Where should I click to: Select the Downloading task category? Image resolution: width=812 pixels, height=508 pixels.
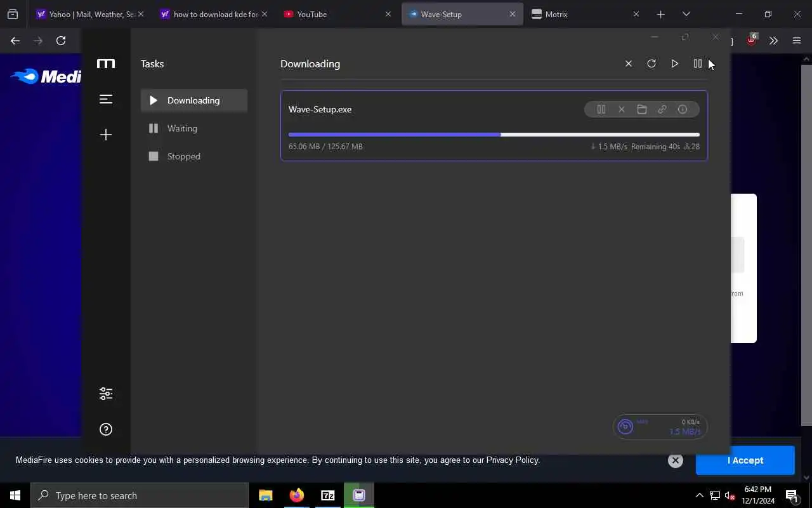click(194, 100)
